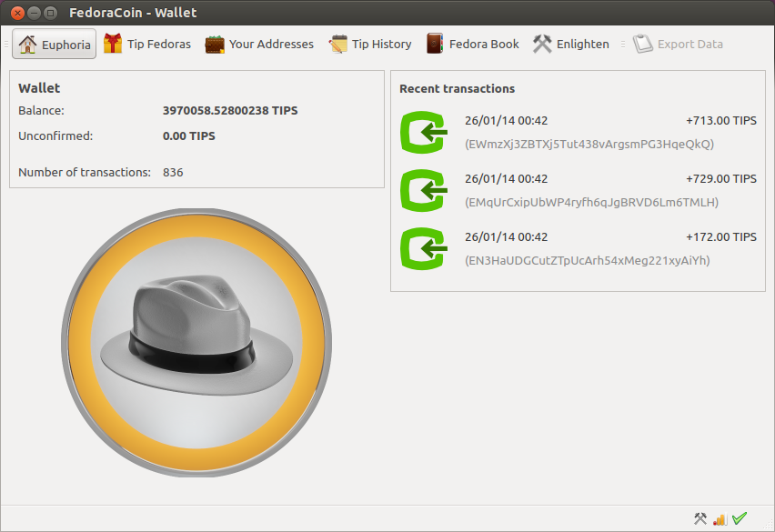Click incoming icon for +729.00 TIPS transaction
Viewport: 775px width, 532px height.
coord(424,190)
